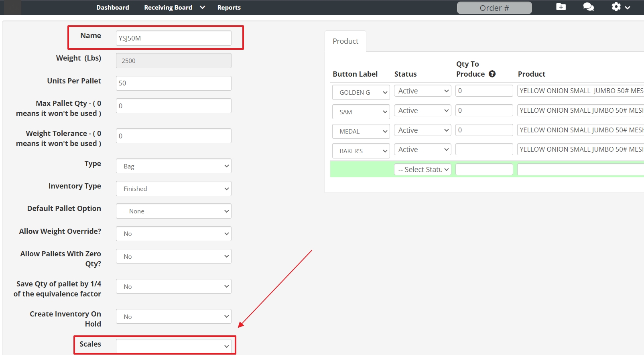Expand the Receiving Board dropdown arrow
Screen dimensions: 644x355
pyautogui.click(x=202, y=7)
